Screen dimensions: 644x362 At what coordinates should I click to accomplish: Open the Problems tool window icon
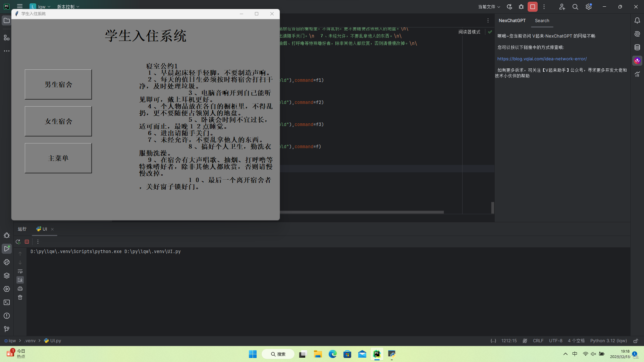pos(7,316)
